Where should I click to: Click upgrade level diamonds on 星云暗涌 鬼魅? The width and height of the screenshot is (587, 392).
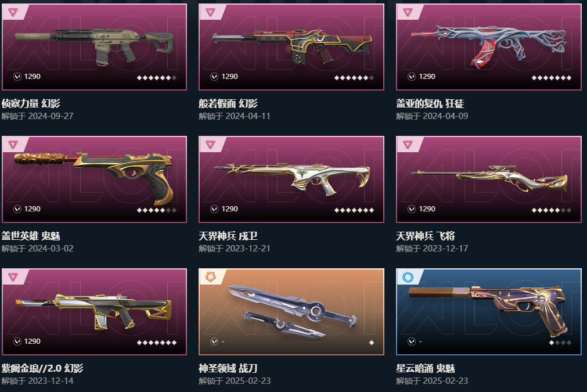point(560,343)
